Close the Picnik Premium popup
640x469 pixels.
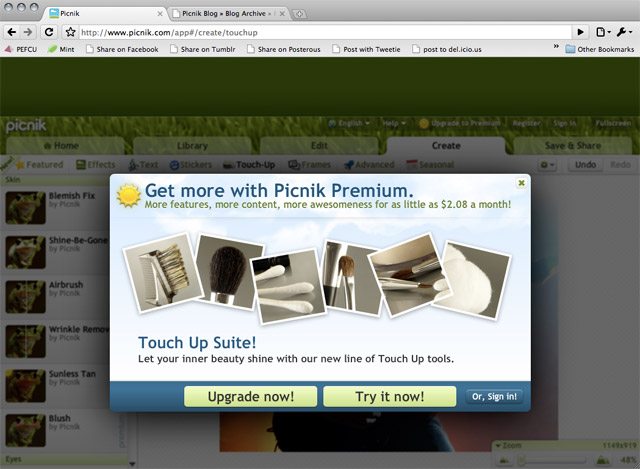coord(521,183)
